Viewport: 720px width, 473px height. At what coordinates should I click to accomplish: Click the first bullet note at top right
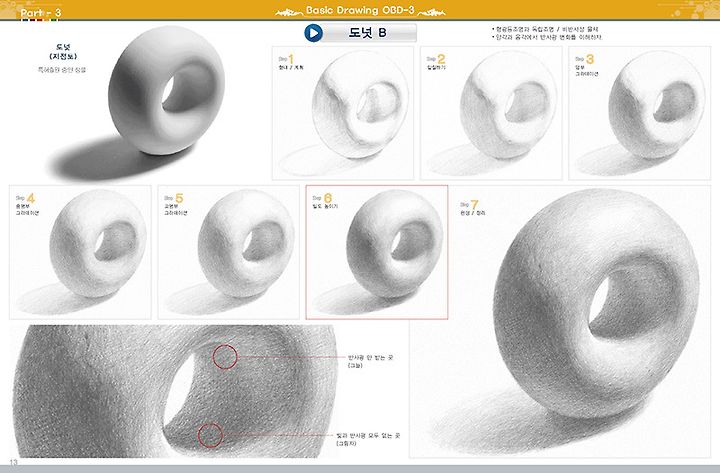[x=545, y=29]
